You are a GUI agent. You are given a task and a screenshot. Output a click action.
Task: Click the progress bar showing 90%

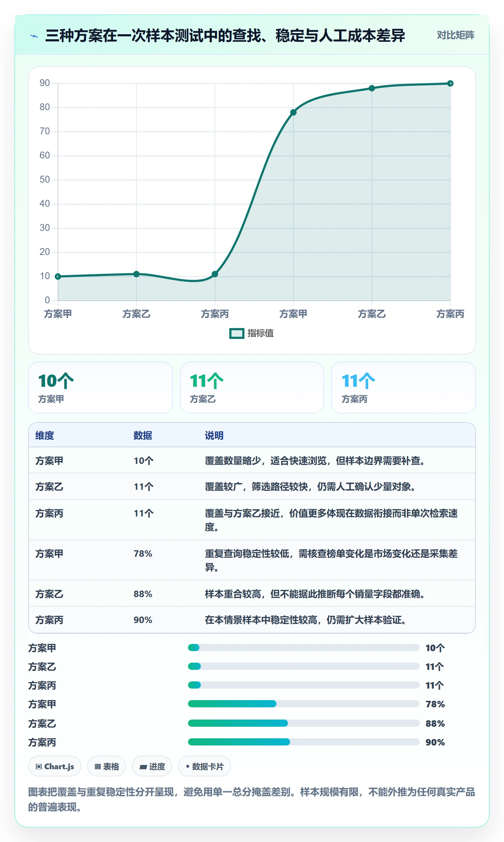pyautogui.click(x=304, y=742)
